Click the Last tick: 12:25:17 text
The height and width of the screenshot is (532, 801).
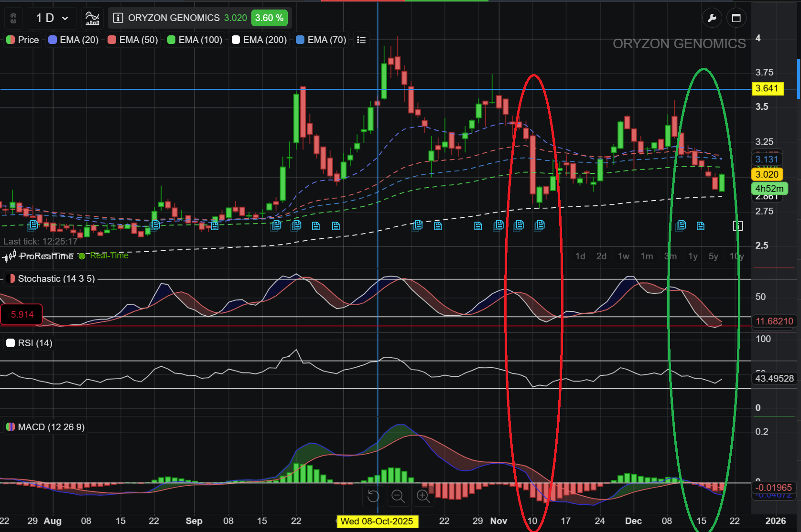pyautogui.click(x=41, y=242)
